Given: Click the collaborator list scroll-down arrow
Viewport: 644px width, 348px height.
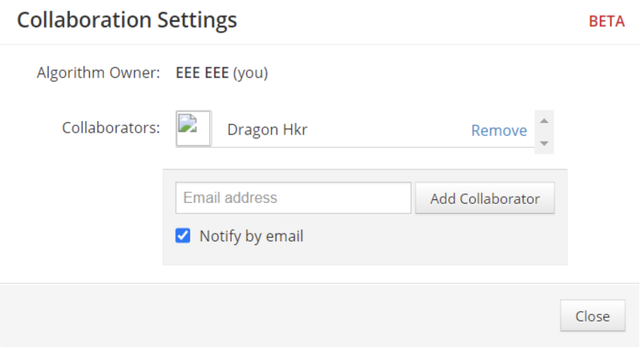Looking at the screenshot, I should [x=544, y=143].
